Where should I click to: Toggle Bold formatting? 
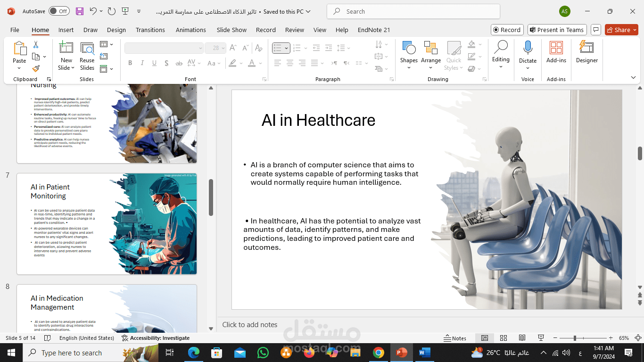point(130,63)
